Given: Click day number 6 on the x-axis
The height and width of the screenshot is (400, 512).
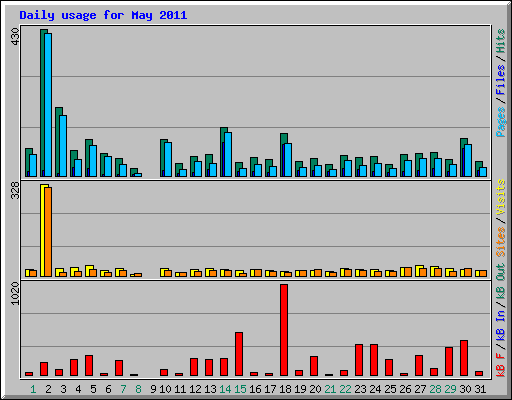Looking at the screenshot, I should [x=108, y=389].
